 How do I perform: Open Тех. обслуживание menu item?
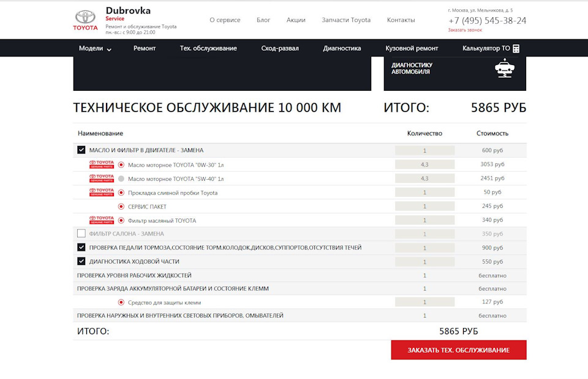(208, 48)
